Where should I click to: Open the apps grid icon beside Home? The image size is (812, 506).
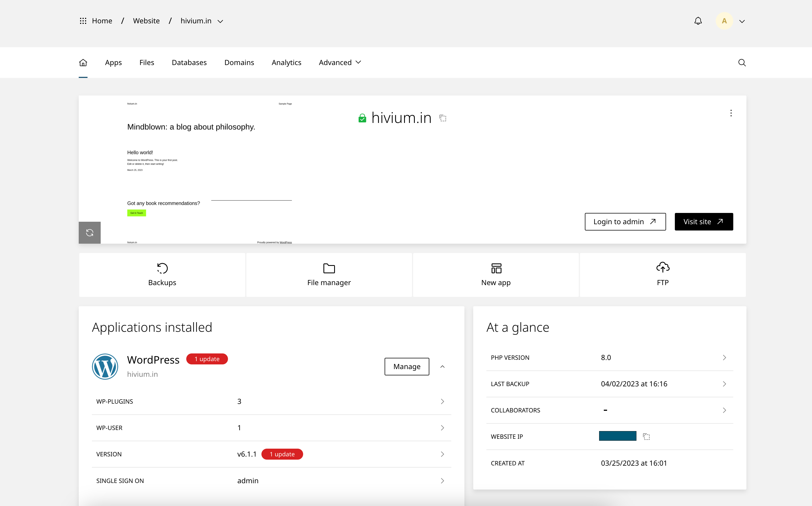pyautogui.click(x=83, y=21)
